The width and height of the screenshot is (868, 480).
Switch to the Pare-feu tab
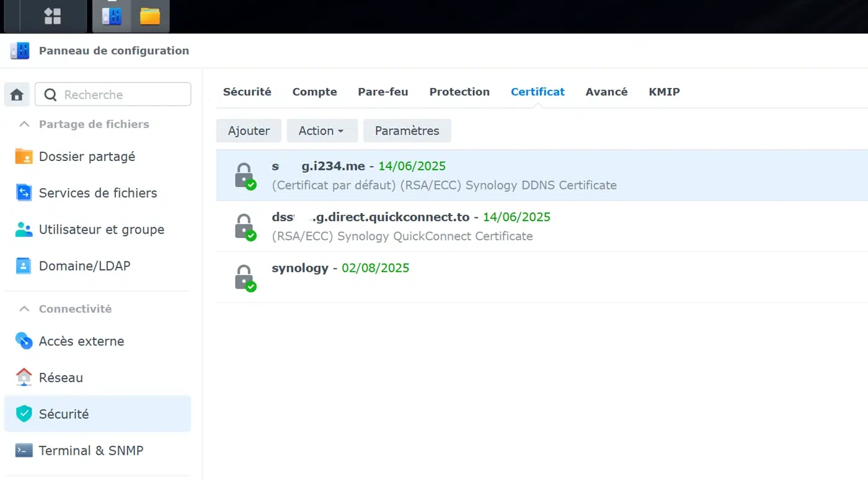pyautogui.click(x=383, y=92)
